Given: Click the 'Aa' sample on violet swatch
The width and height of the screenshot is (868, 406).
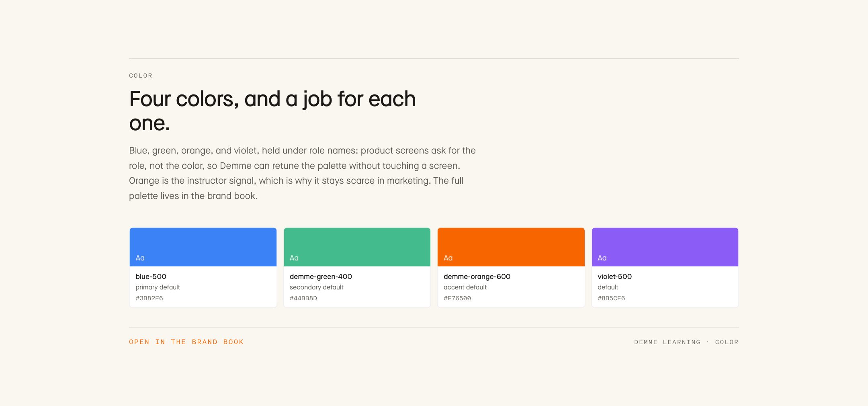Looking at the screenshot, I should [x=602, y=258].
